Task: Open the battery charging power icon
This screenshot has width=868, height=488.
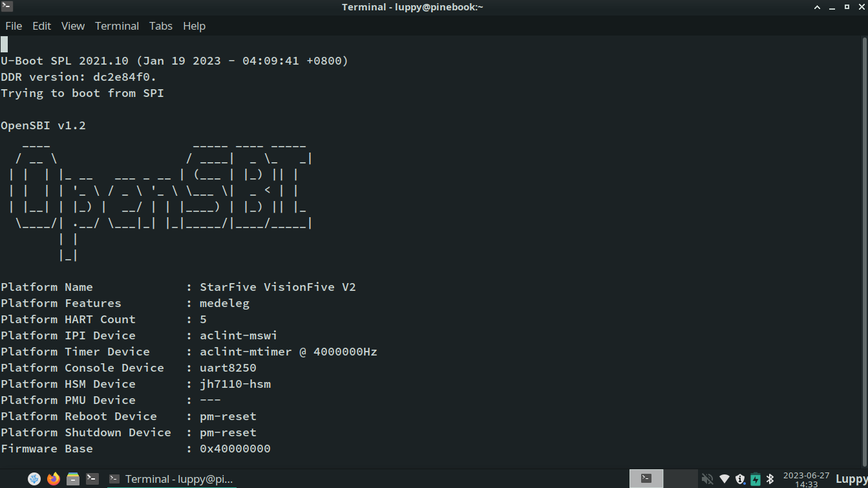Action: pyautogui.click(x=756, y=479)
